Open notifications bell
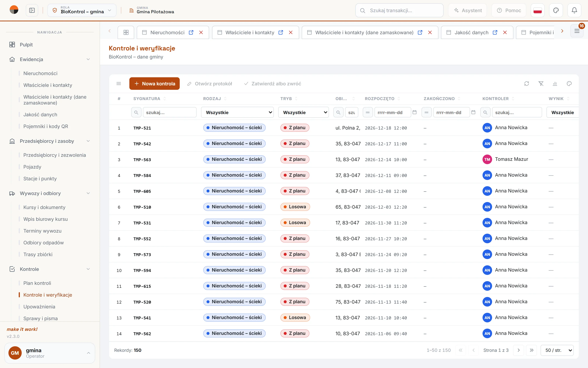The image size is (588, 368). (x=574, y=10)
